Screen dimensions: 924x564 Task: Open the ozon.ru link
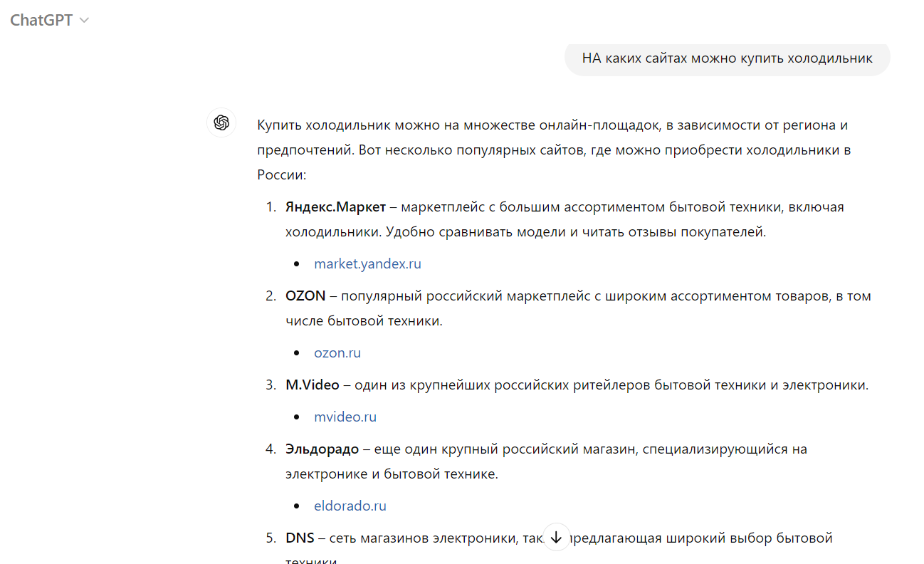(x=337, y=352)
